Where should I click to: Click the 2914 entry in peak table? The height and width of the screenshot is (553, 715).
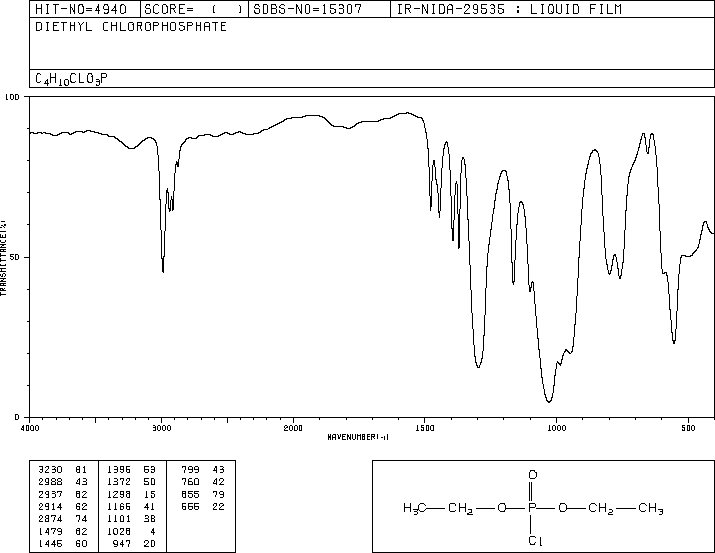pyautogui.click(x=50, y=506)
